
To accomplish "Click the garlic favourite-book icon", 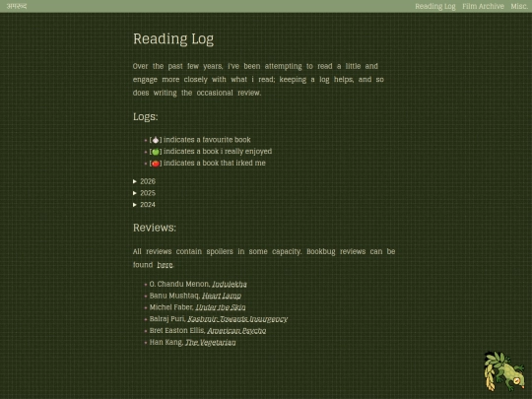I will click(x=156, y=140).
